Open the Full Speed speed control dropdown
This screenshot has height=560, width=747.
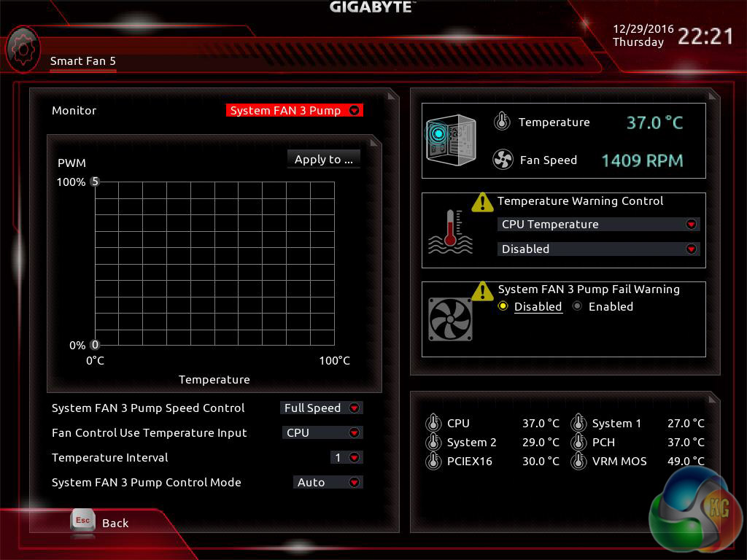point(322,408)
